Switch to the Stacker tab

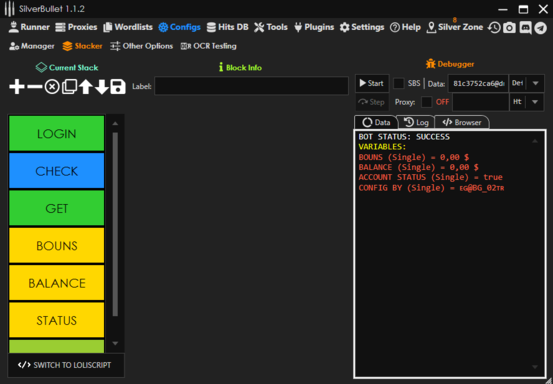(x=82, y=46)
